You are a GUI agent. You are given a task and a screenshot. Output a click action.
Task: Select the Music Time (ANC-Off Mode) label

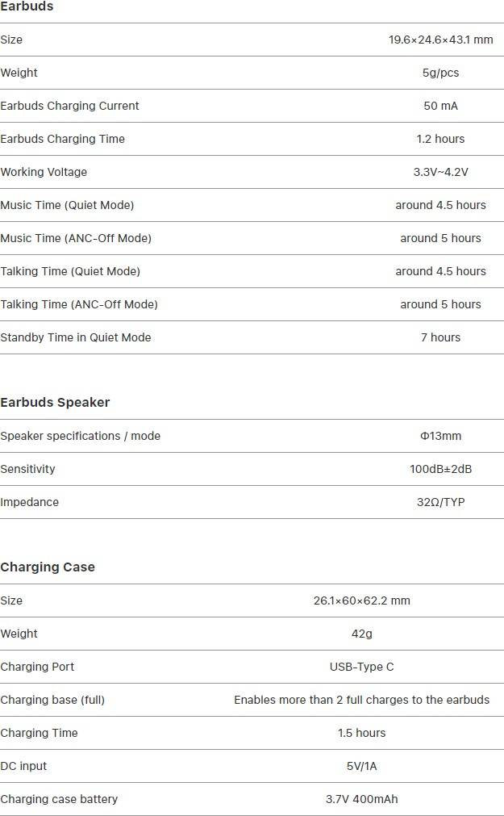tap(76, 238)
